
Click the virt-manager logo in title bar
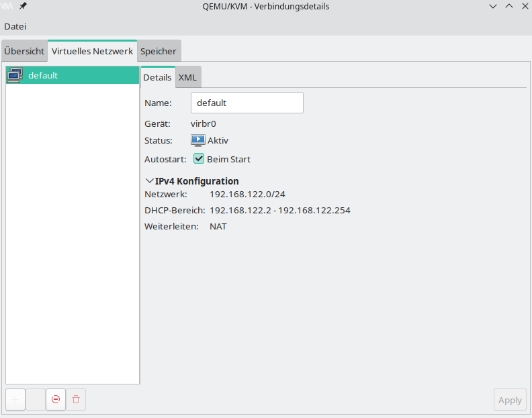tap(7, 6)
